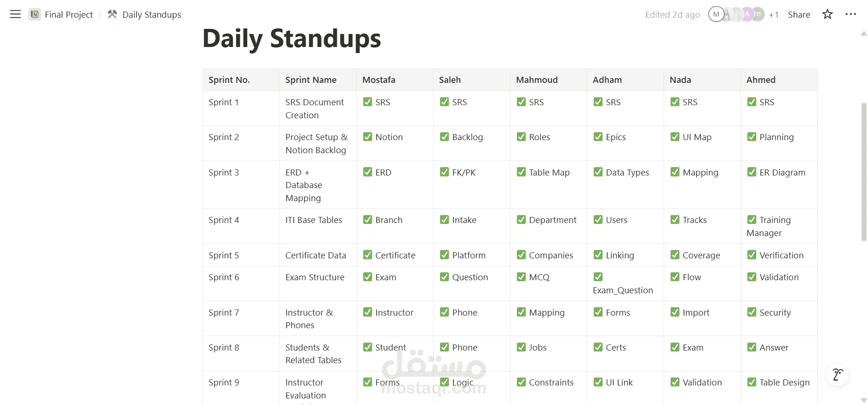Expand the +1 additional collaborators list
The width and height of the screenshot is (868, 405).
(773, 15)
